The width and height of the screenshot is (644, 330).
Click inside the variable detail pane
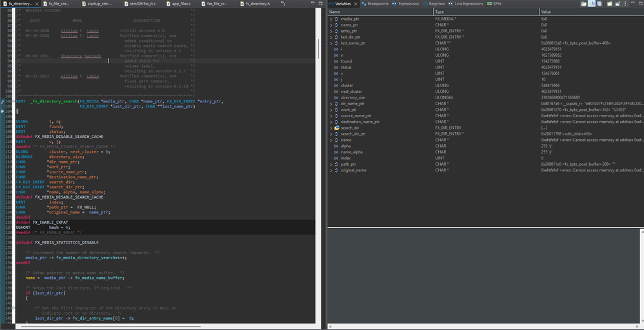pos(483,276)
